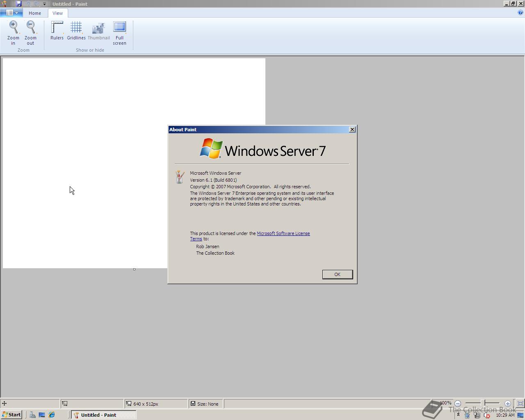Click the icon at the right end of the status bar
This screenshot has width=525, height=420.
(x=520, y=404)
